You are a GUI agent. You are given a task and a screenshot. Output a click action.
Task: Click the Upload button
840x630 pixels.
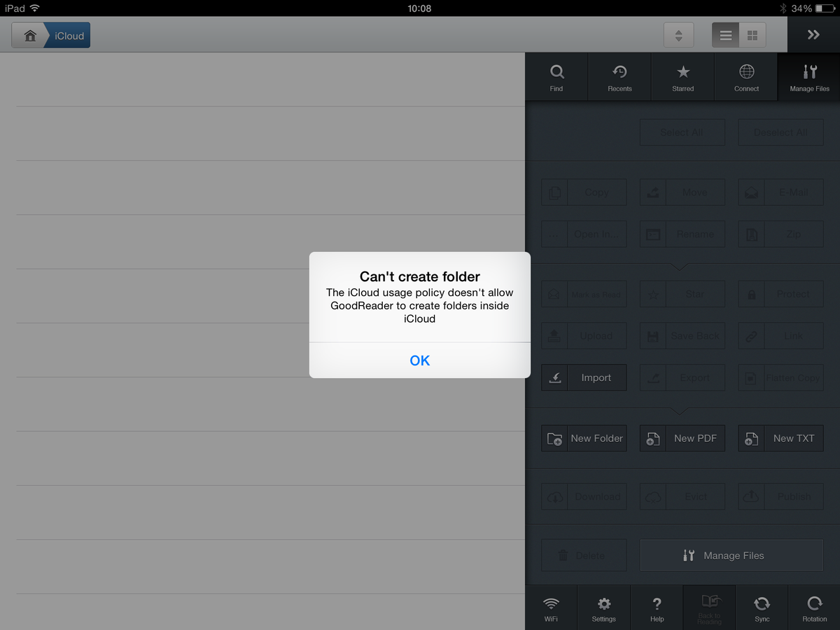(x=584, y=336)
